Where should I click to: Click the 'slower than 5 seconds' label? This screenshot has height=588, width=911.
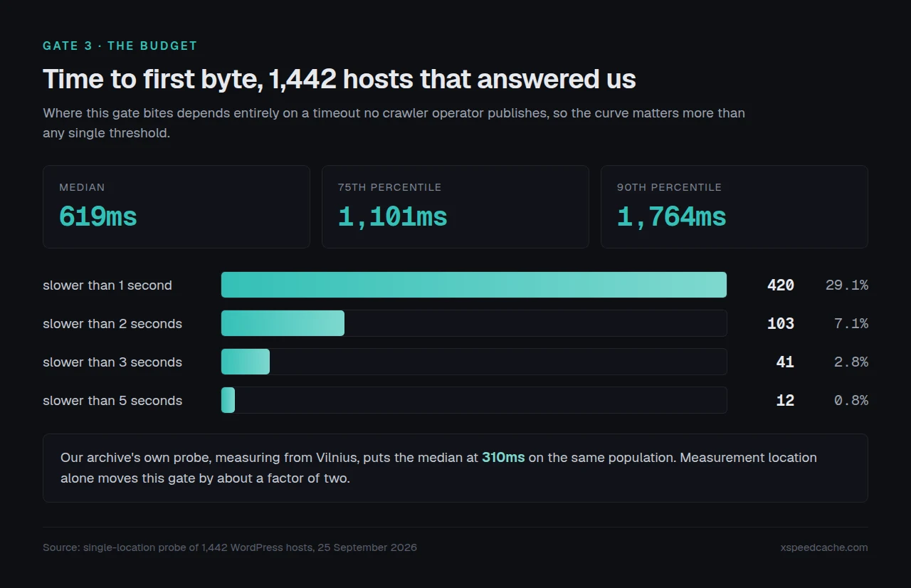pyautogui.click(x=112, y=401)
